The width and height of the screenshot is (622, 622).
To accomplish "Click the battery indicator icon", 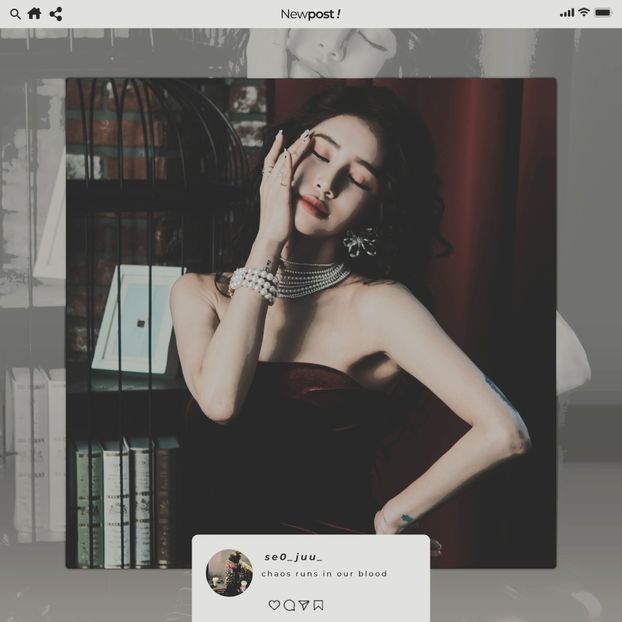I will [x=603, y=13].
